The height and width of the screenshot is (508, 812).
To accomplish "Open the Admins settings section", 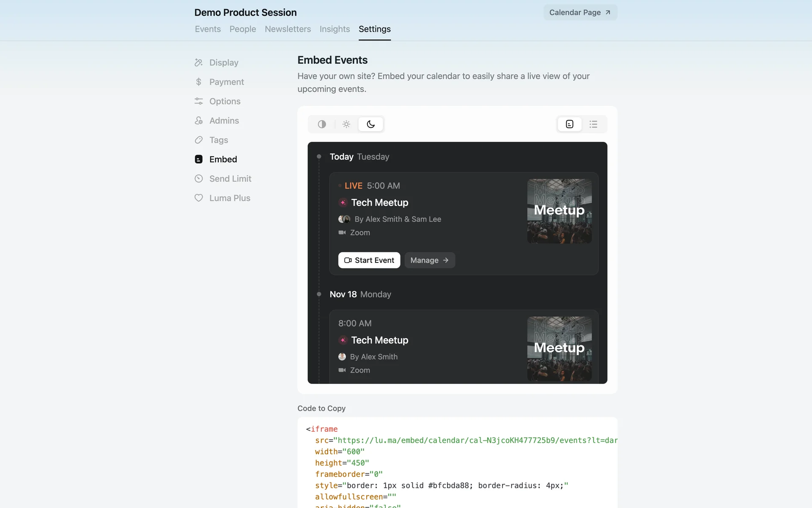I will [x=224, y=121].
